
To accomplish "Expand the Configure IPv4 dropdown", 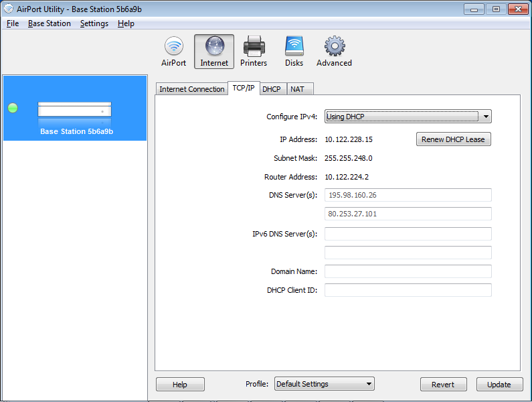I will click(x=408, y=117).
